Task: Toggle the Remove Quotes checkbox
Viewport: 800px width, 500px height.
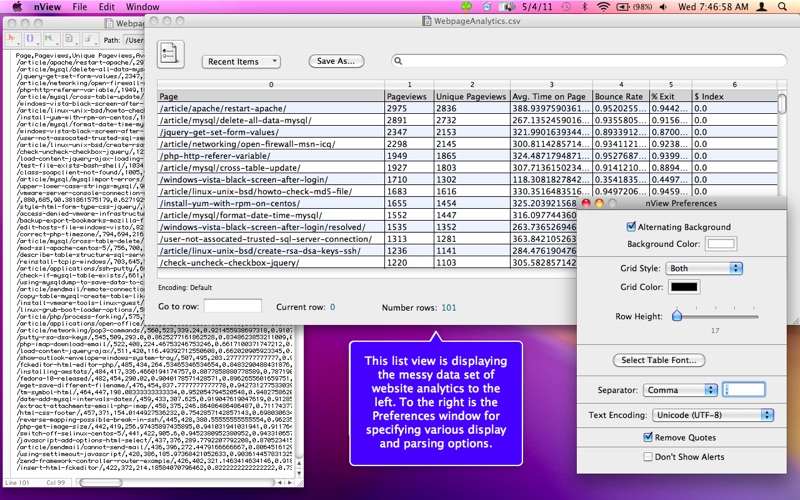Action: (x=647, y=437)
